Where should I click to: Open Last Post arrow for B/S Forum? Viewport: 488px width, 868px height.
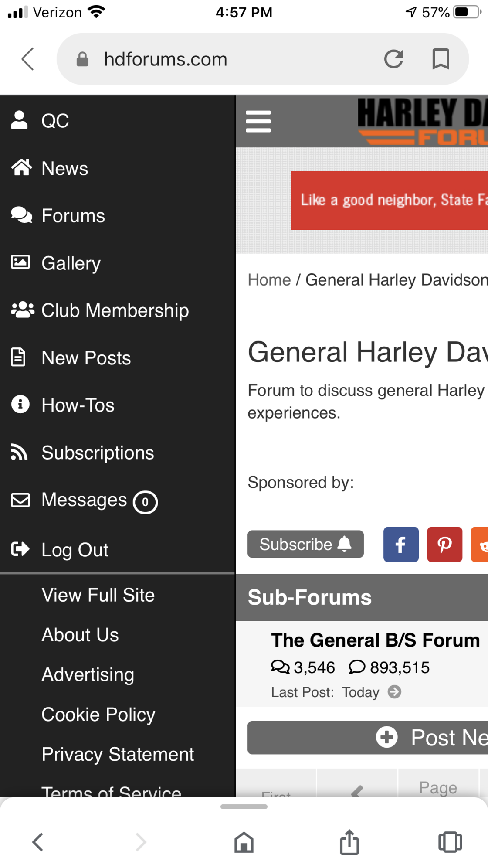tap(394, 692)
